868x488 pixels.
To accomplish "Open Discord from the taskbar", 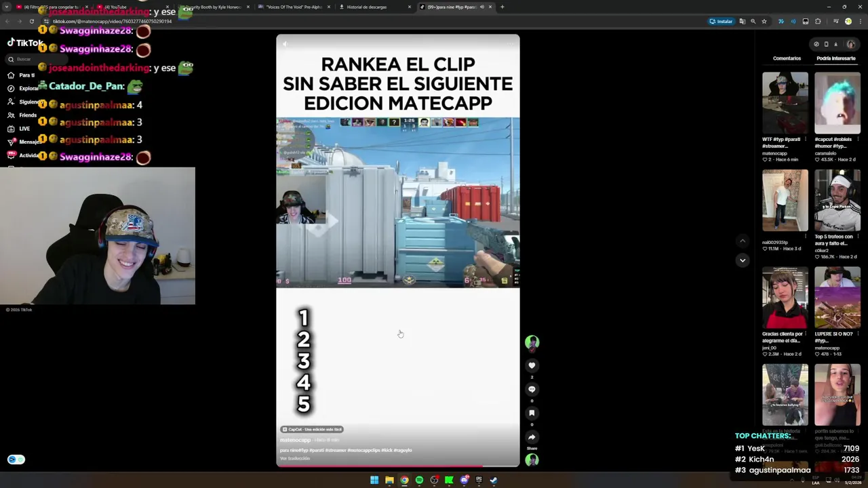I will [x=464, y=480].
